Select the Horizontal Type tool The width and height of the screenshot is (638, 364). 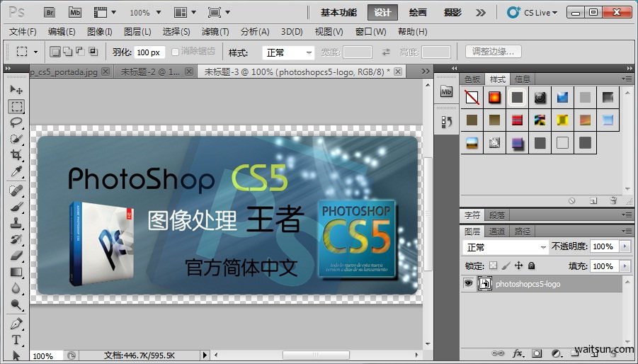coord(16,340)
